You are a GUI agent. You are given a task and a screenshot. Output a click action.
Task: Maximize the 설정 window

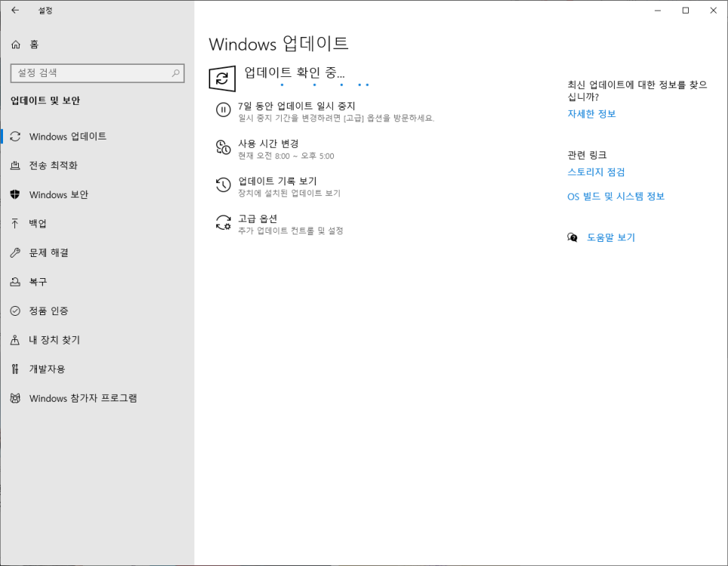pos(685,11)
